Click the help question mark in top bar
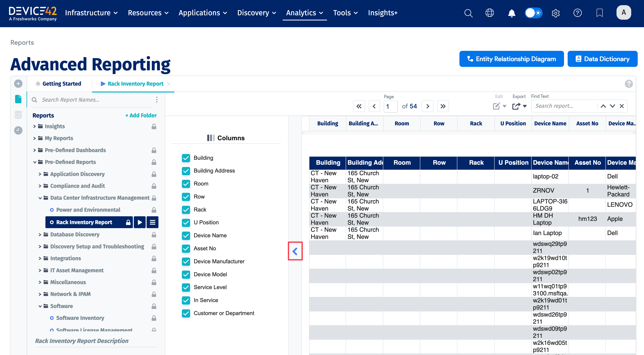Viewport: 644px width, 355px height. tap(577, 13)
